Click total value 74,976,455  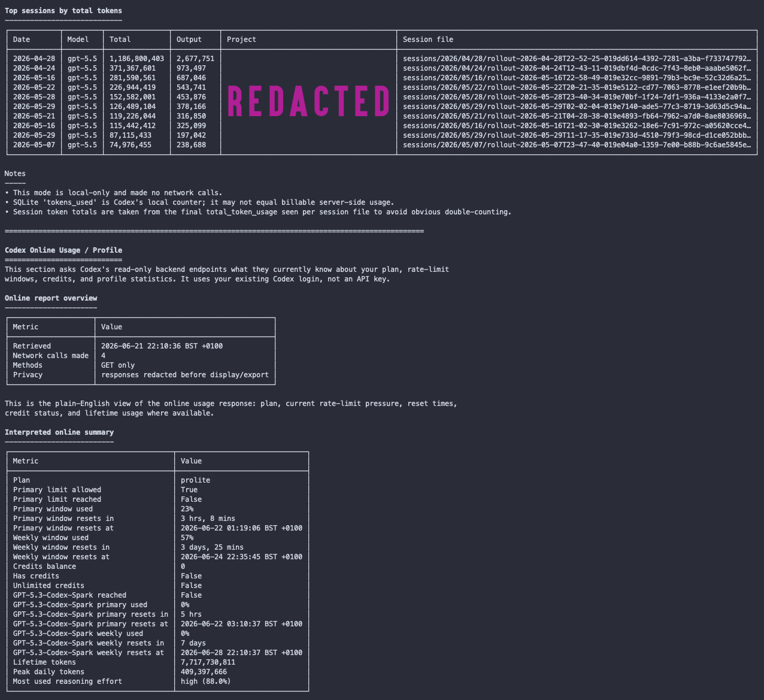tap(131, 145)
